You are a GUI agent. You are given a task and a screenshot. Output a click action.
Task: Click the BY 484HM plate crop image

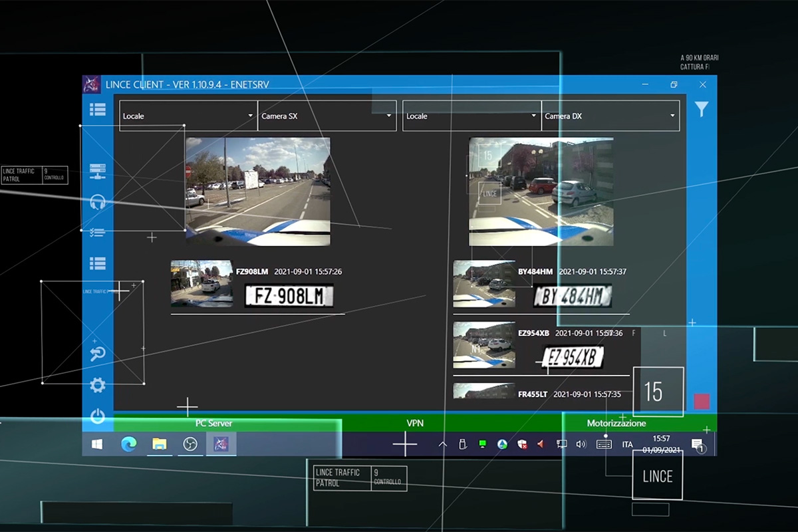click(x=573, y=296)
